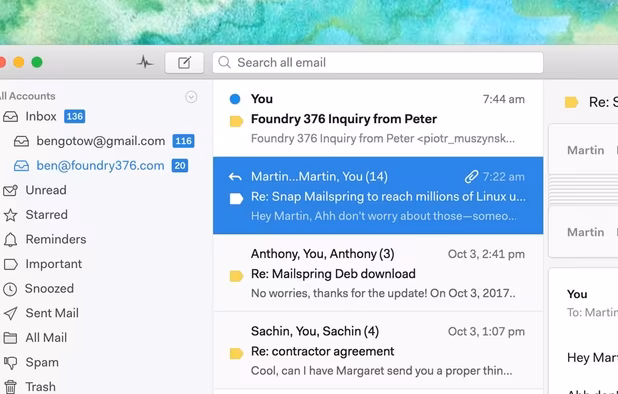Focus the Search all email field
Screen dimensions: 618x394
(378, 63)
